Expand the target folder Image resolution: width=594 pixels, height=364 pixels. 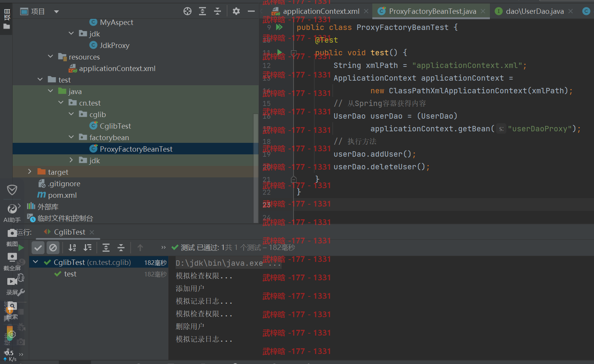point(30,172)
